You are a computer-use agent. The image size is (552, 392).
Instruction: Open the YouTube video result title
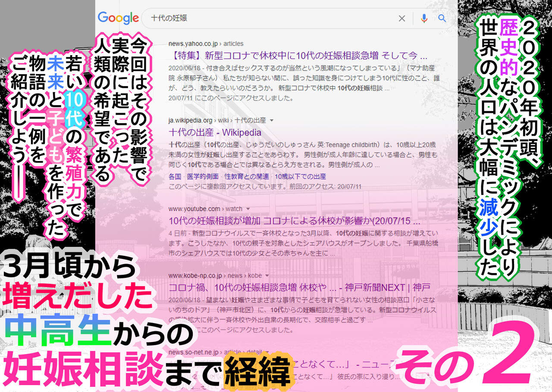[x=294, y=221]
